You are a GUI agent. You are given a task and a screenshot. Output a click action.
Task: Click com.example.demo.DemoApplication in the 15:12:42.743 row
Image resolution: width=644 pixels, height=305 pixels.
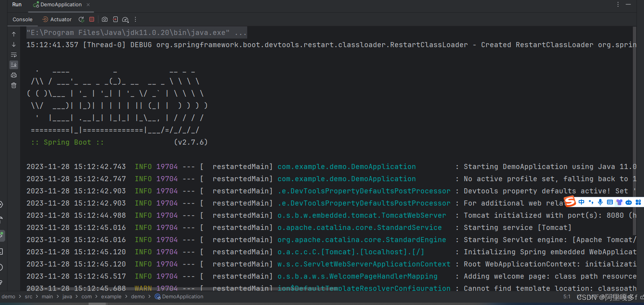point(346,167)
